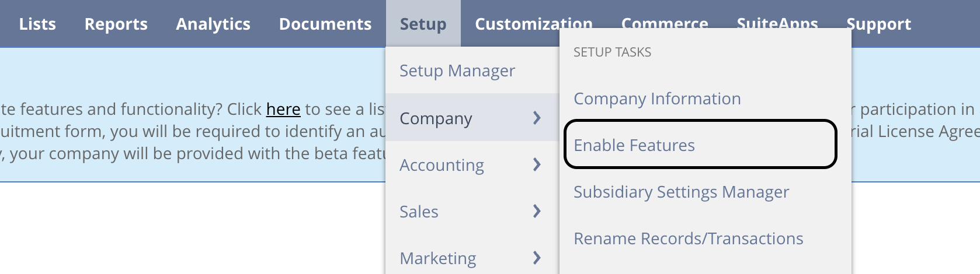
Task: Select the Marketing menu item
Action: pyautogui.click(x=472, y=258)
